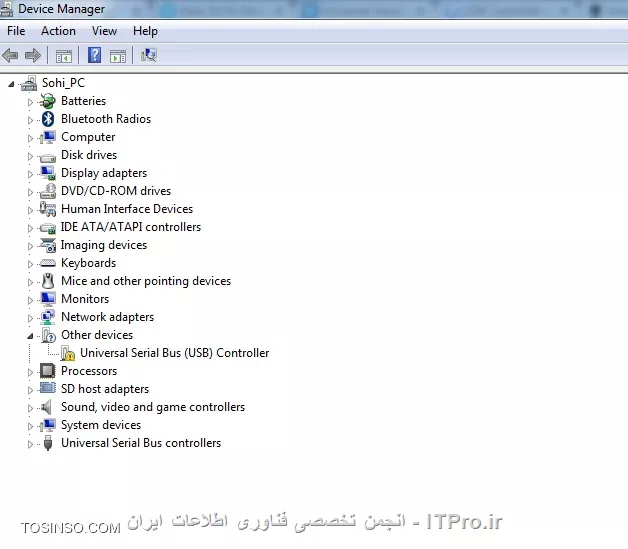Select Mice and other pointing devices

(145, 281)
